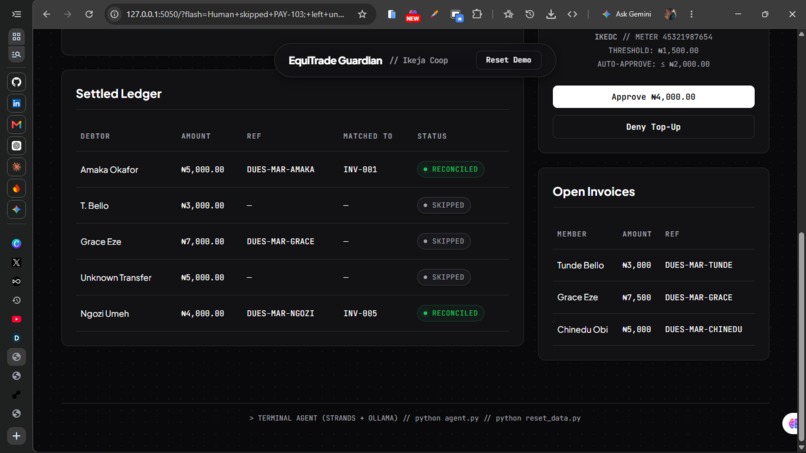Click the T. Bello debtor name
The image size is (806, 453).
[95, 206]
